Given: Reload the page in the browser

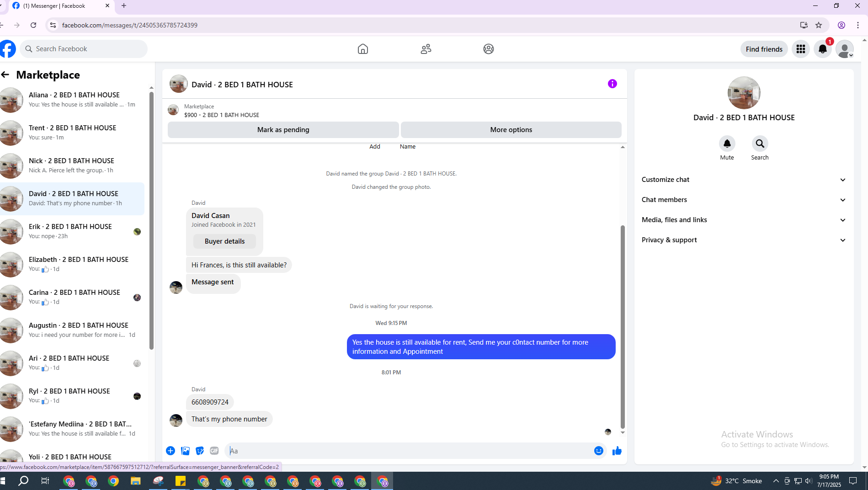Looking at the screenshot, I should click(x=33, y=25).
